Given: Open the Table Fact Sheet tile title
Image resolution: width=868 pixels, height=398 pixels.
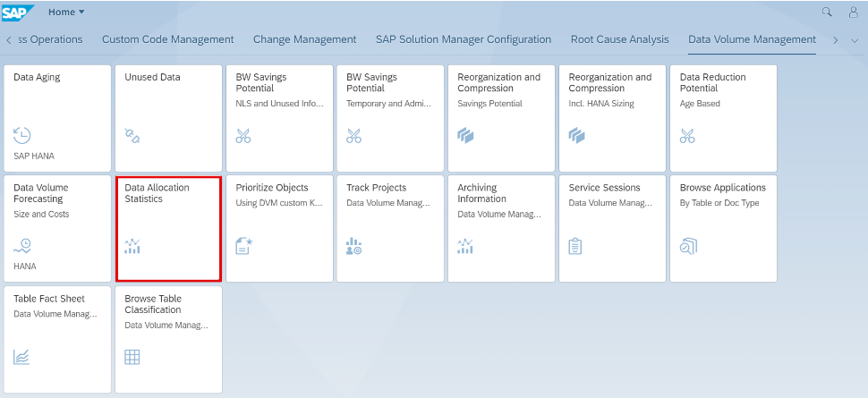Looking at the screenshot, I should click(x=49, y=299).
